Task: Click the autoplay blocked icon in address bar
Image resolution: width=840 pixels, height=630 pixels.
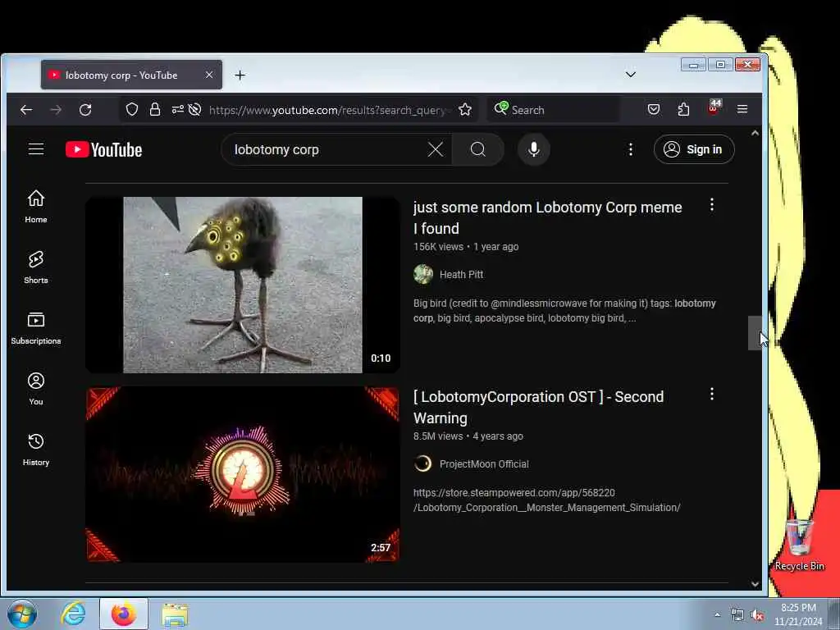Action: [194, 110]
